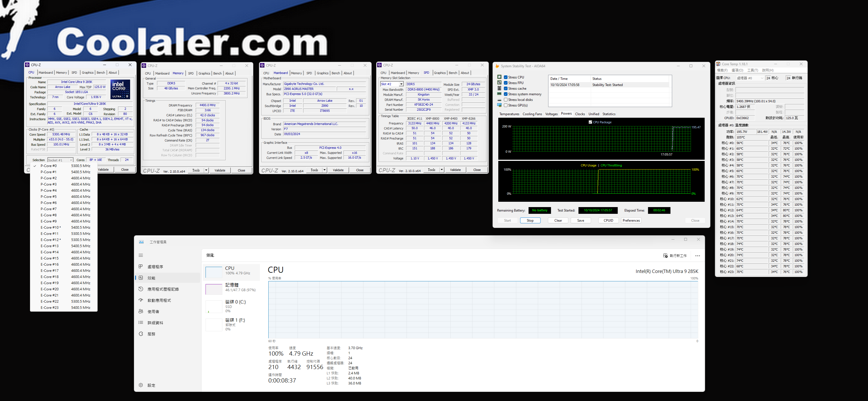Click the Stress GPU(s) monitor icon

[499, 105]
